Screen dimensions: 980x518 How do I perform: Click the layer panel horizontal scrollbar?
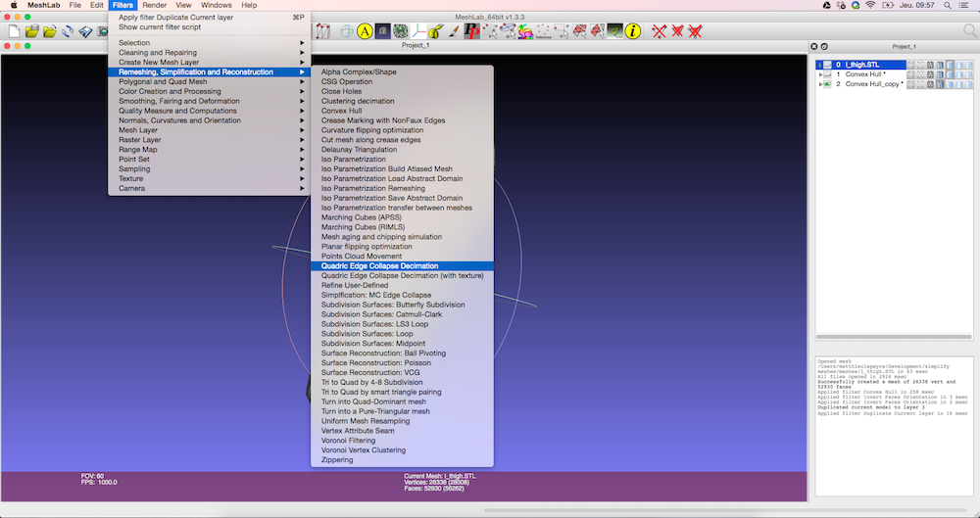coord(894,337)
